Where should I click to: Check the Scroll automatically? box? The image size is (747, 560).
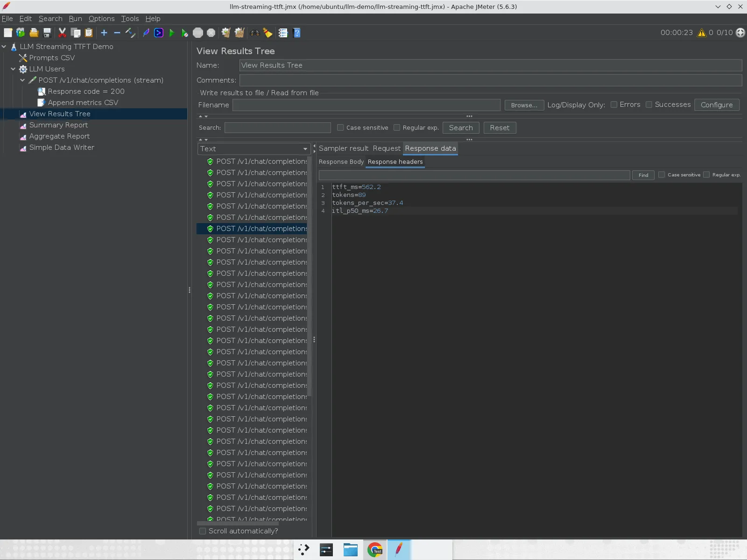point(203,531)
